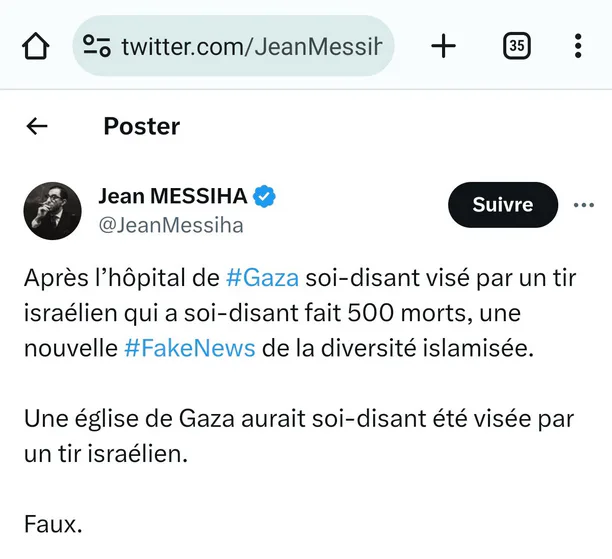The image size is (612, 559).
Task: Open a new tab with plus icon
Action: 443,46
